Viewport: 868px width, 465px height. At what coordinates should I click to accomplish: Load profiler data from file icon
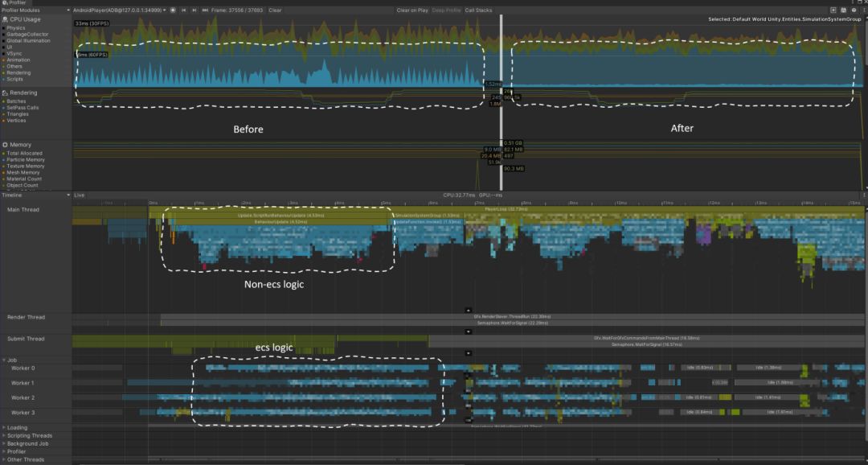(x=833, y=10)
